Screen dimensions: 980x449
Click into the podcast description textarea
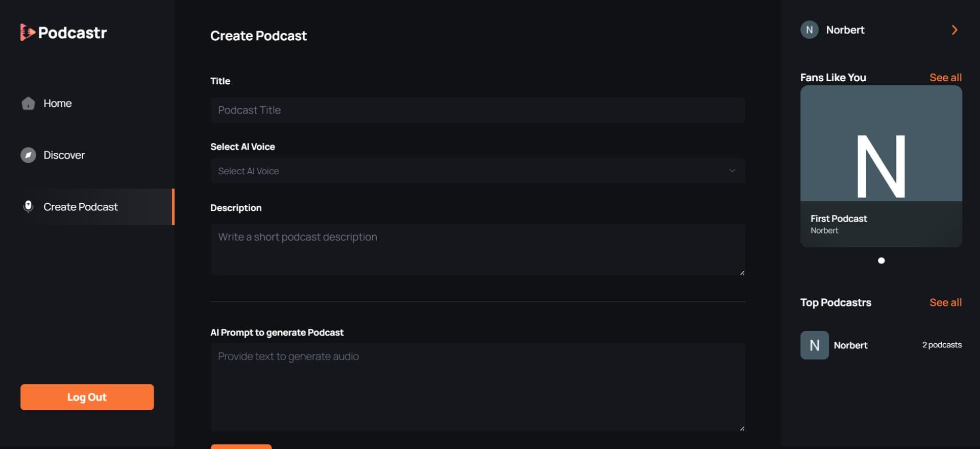(478, 250)
